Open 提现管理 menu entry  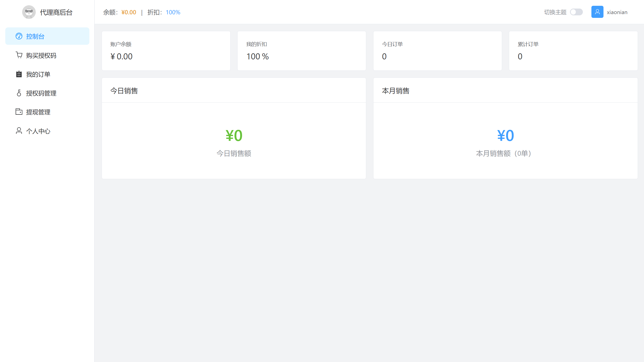[x=38, y=112]
